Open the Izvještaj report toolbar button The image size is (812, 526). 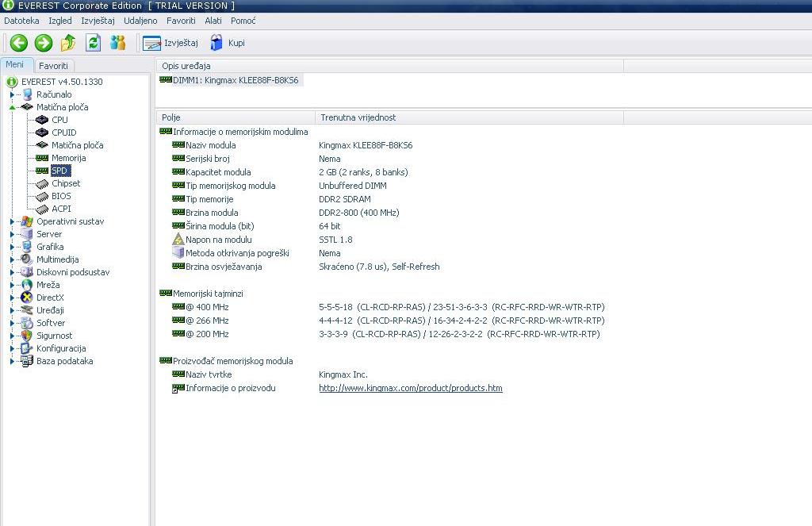(170, 43)
